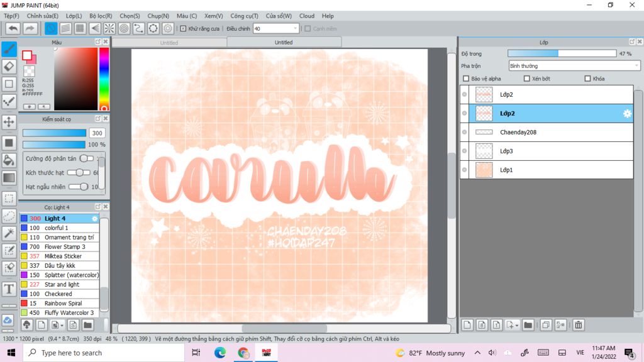Select the Bucket fill tool

click(x=9, y=160)
